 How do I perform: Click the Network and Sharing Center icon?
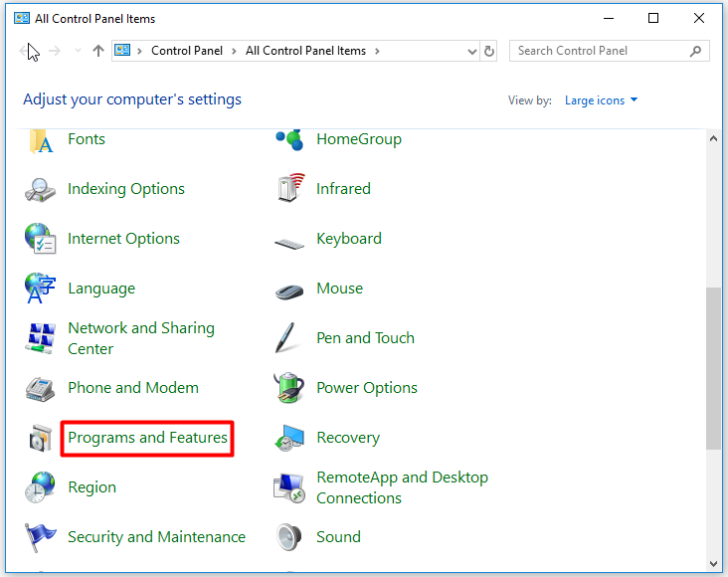pos(41,338)
